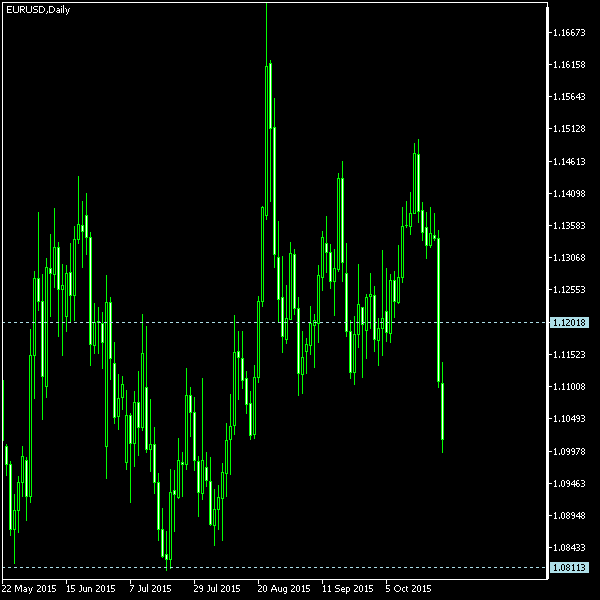Click the 1.13068 price axis value
This screenshot has height=600, width=600.
(569, 258)
